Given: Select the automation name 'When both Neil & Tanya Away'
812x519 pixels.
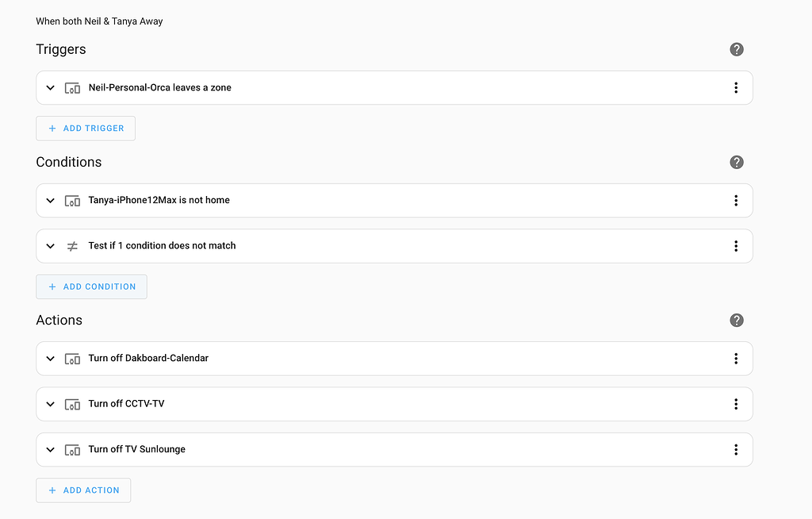Looking at the screenshot, I should [98, 21].
